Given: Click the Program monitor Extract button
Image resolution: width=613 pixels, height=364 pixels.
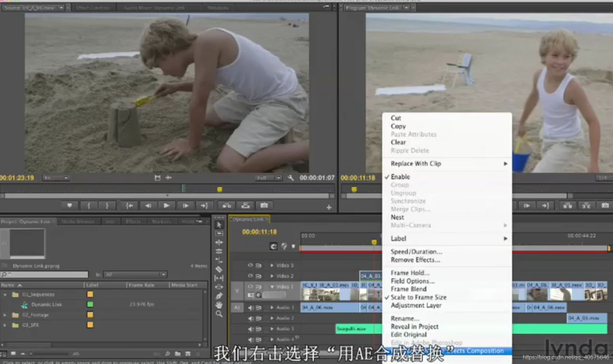Looking at the screenshot, I should 586,205.
